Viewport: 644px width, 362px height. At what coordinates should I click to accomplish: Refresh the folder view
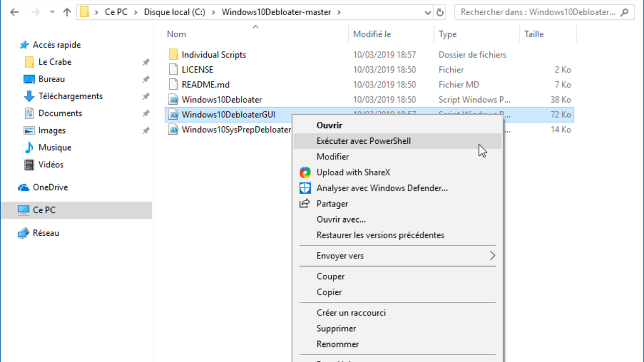440,12
